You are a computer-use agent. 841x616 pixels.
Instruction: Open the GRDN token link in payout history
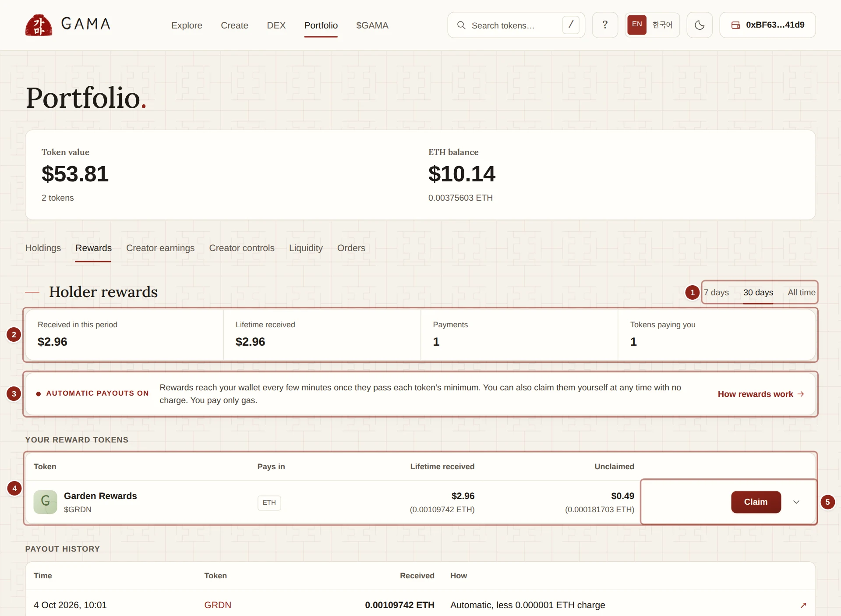click(218, 605)
